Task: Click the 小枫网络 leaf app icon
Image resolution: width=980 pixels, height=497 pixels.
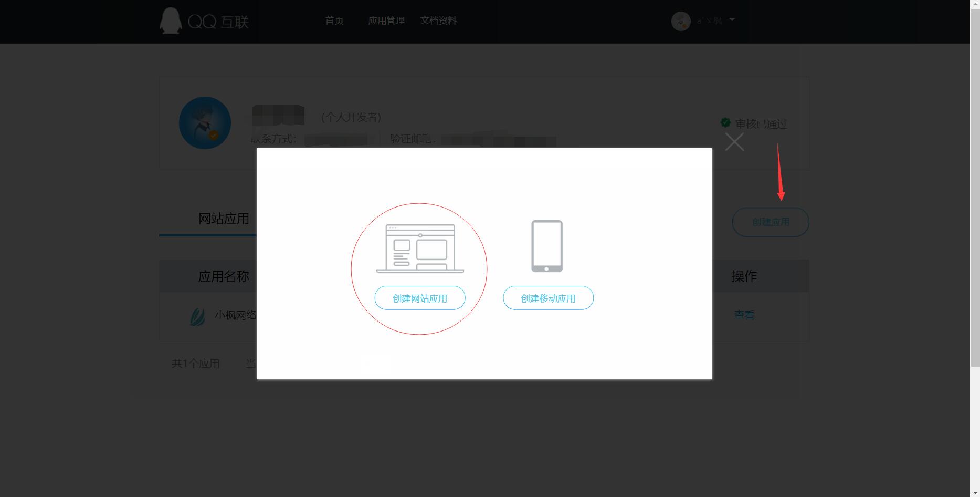Action: 197,316
